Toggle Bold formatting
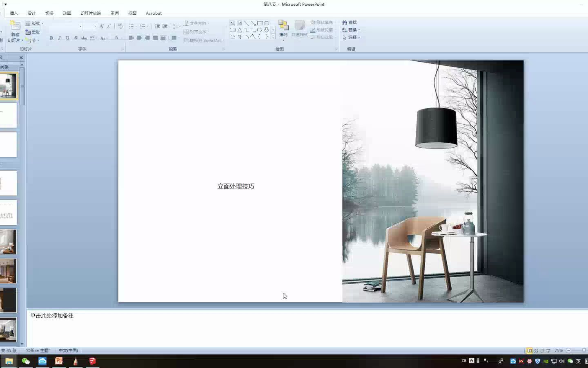588x368 pixels. click(51, 38)
